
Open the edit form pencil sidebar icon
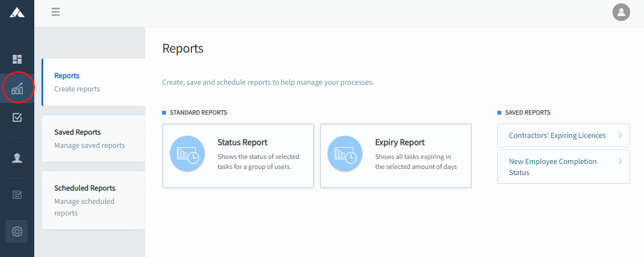(x=17, y=194)
